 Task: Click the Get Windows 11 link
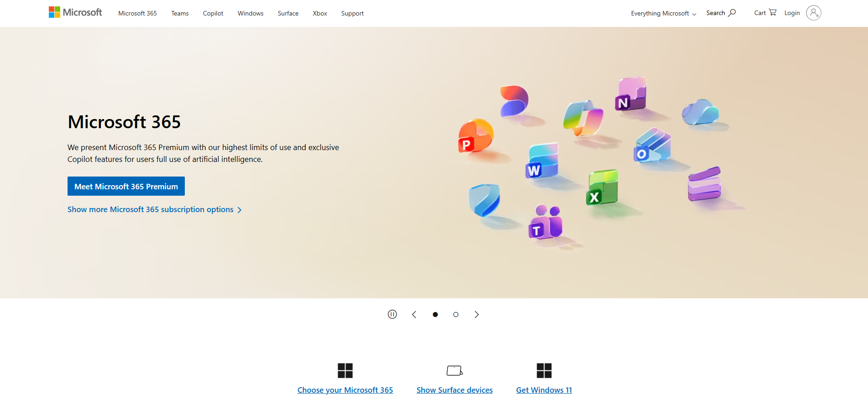click(x=544, y=390)
